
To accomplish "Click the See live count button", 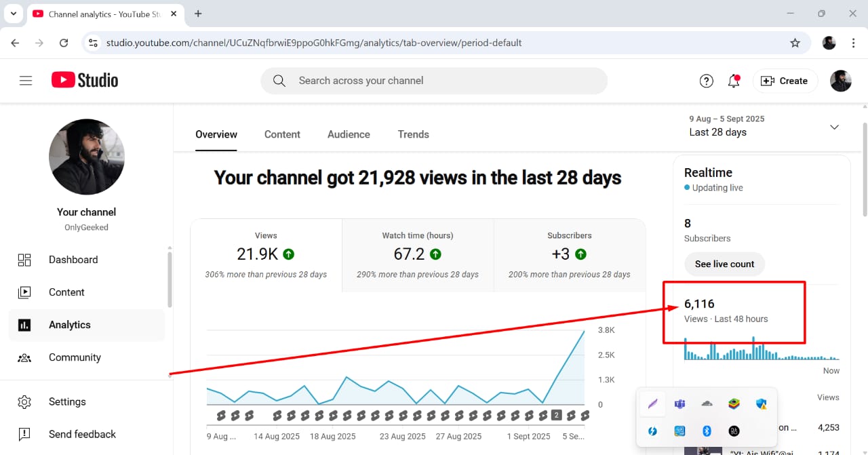I will point(724,264).
